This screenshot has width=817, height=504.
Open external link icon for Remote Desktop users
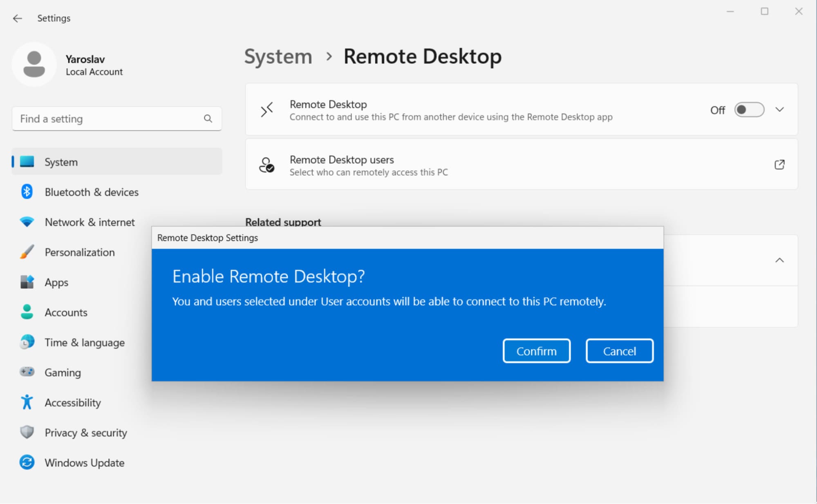pyautogui.click(x=779, y=165)
